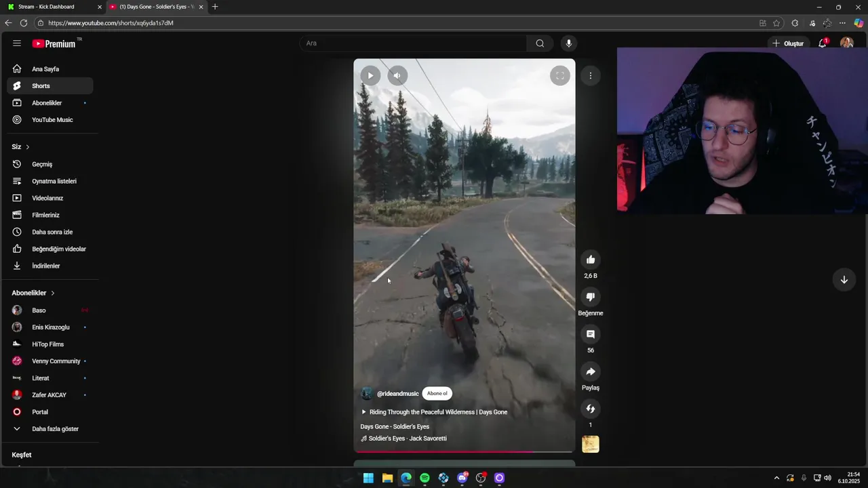This screenshot has width=868, height=488.
Task: Go to next Short with down arrow
Action: pyautogui.click(x=844, y=280)
